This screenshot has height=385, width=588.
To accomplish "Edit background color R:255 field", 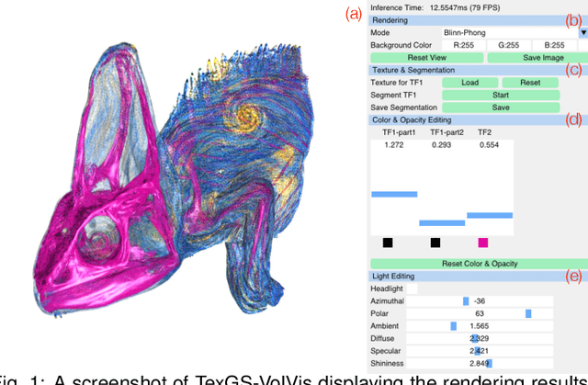I will point(463,45).
